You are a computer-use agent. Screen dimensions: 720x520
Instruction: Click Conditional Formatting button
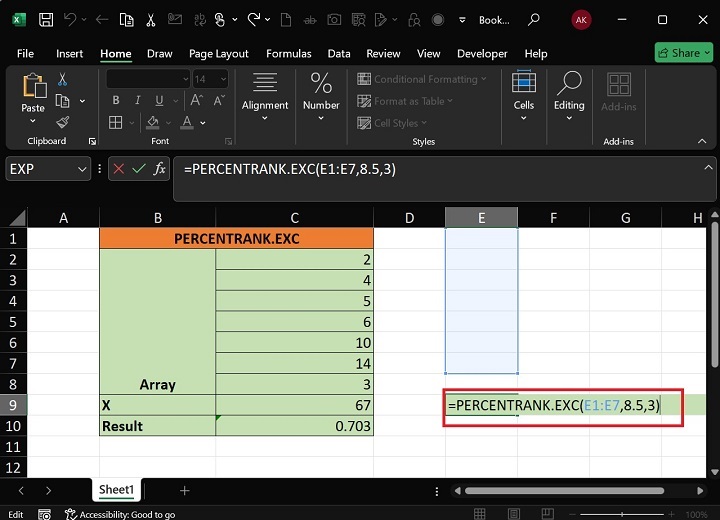[x=422, y=79]
